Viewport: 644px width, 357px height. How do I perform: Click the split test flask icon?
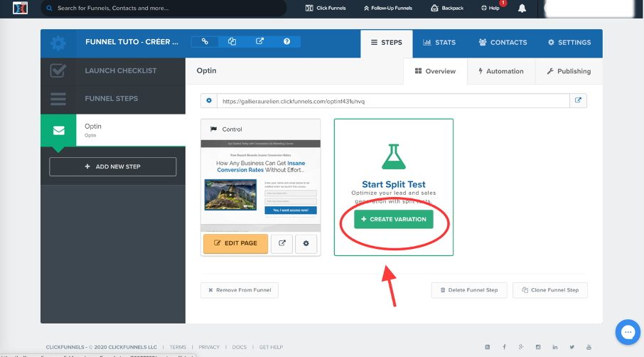click(394, 156)
